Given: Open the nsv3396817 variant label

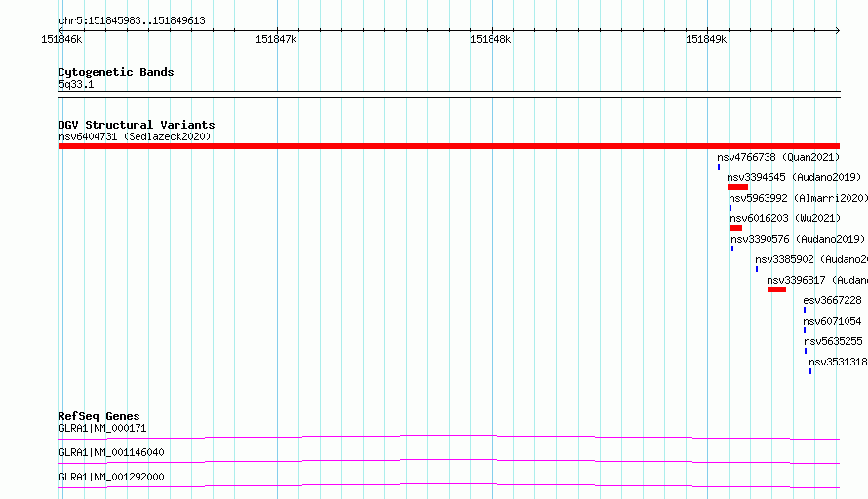Looking at the screenshot, I should (817, 280).
